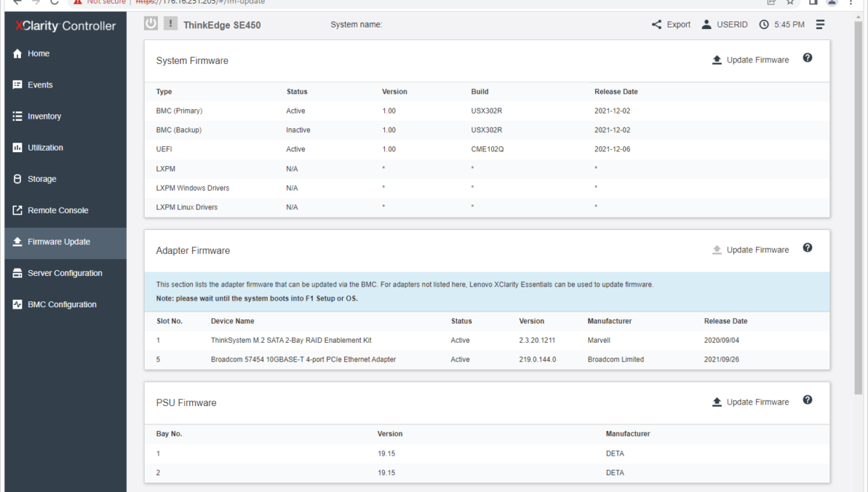
Task: Click the Inactive status of BMC Backup
Action: point(297,130)
